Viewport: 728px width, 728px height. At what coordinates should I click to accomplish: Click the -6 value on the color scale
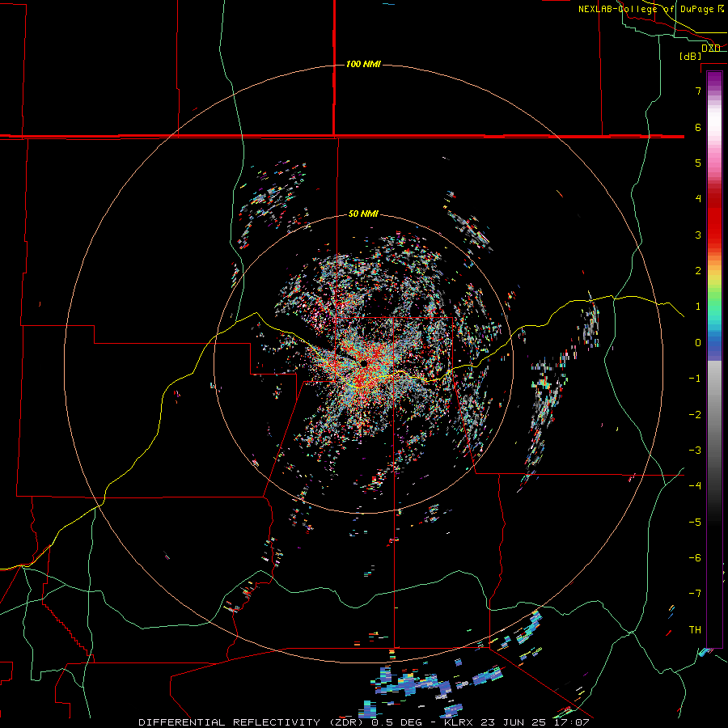click(695, 558)
